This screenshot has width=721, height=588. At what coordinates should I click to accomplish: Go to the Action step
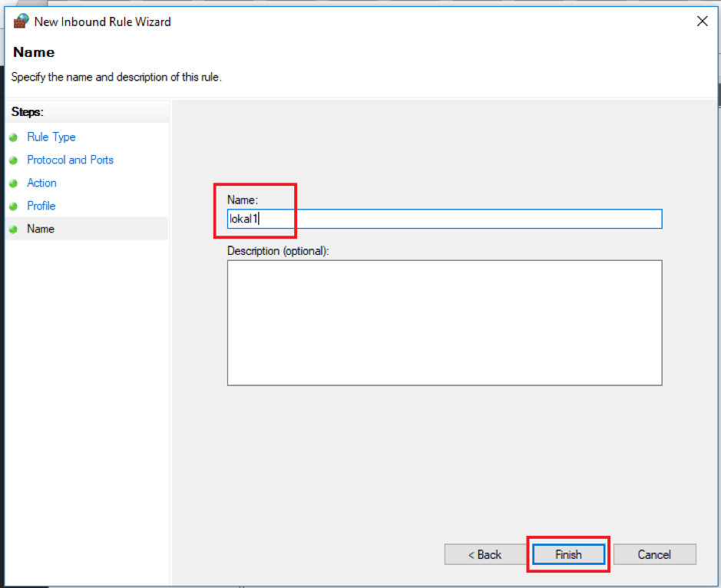click(41, 183)
